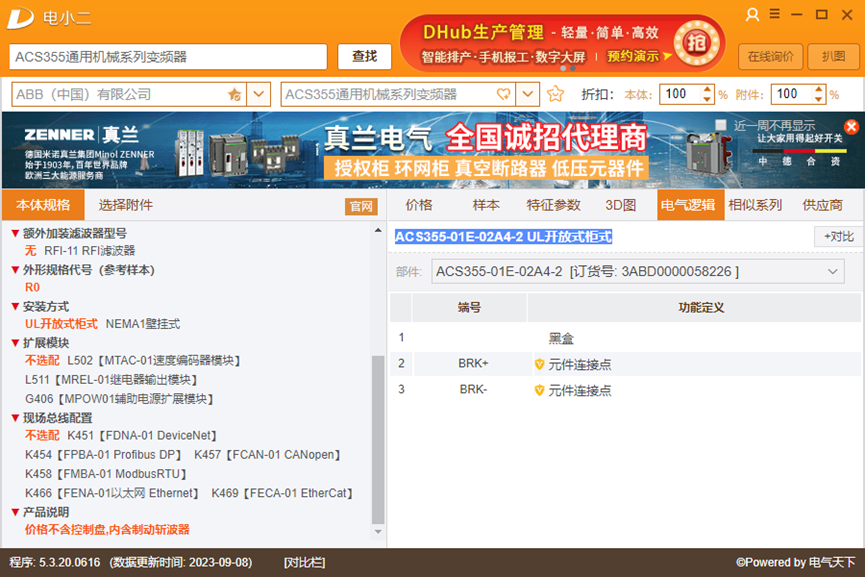Viewport: 865px width, 577px height.
Task: Open the ABB manufacturer dropdown arrow
Action: (x=258, y=94)
